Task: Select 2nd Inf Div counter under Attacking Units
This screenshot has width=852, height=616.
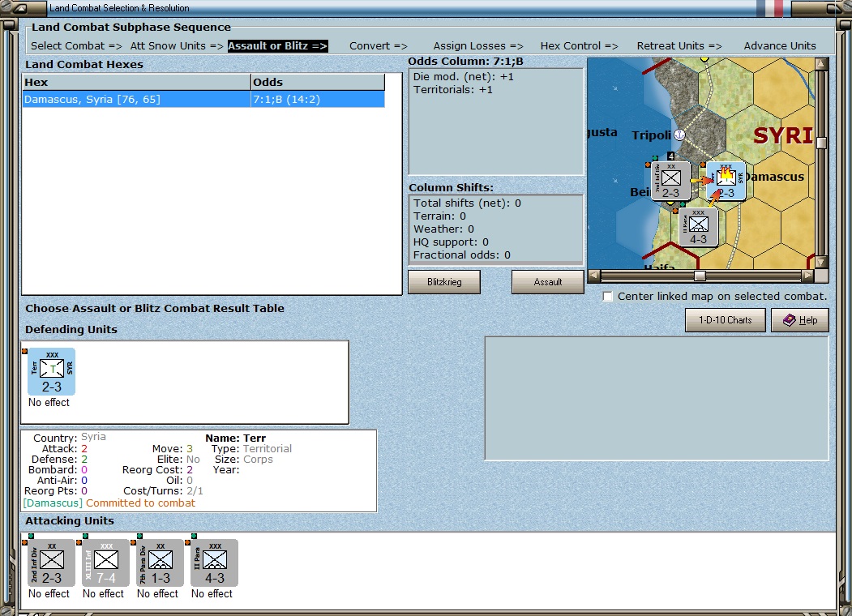Action: 52,563
